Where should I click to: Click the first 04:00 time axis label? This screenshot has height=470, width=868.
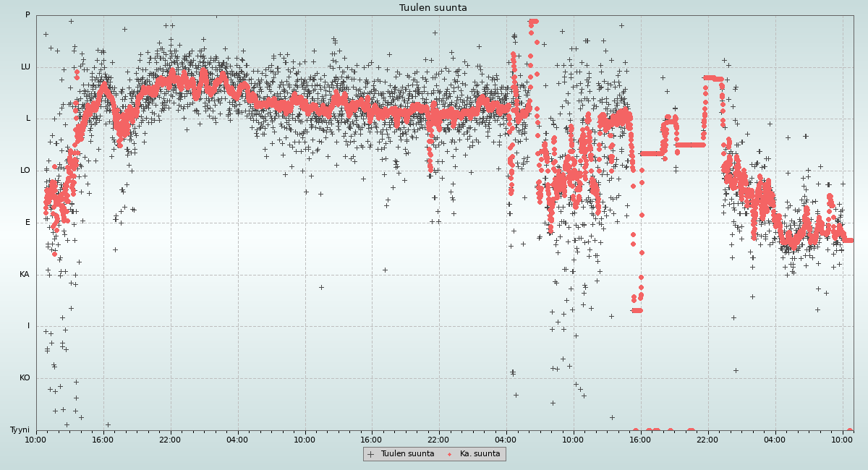pyautogui.click(x=237, y=439)
